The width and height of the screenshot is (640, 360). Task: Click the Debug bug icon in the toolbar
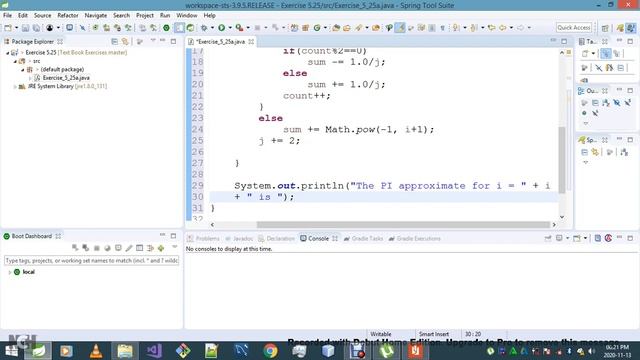[204, 28]
